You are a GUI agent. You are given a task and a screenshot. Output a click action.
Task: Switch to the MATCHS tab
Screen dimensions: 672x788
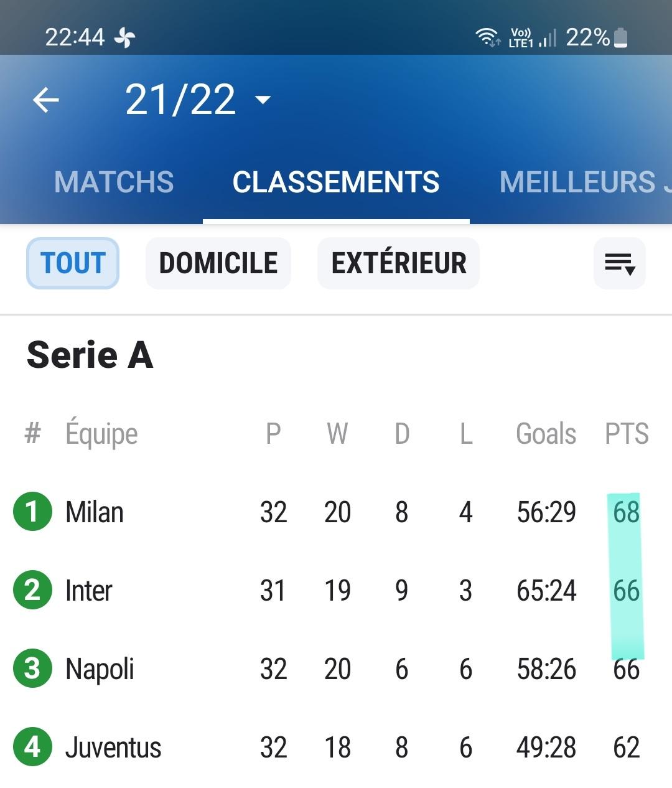tap(114, 182)
